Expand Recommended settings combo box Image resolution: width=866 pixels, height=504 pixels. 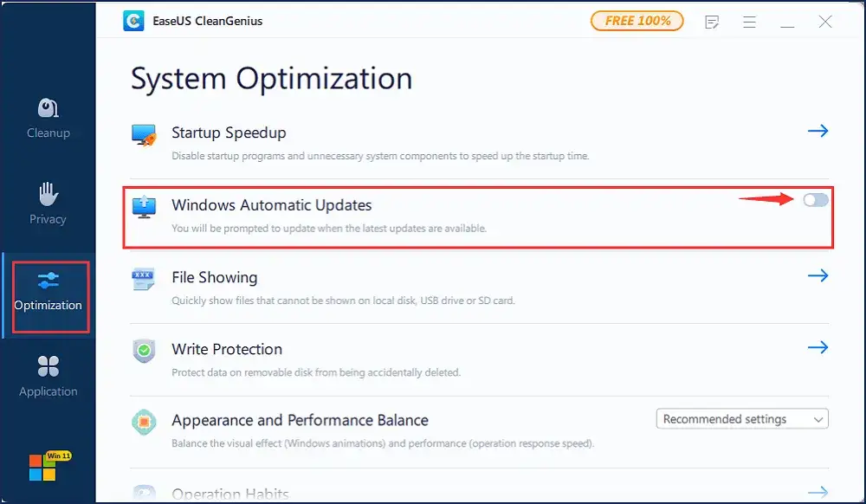point(818,418)
